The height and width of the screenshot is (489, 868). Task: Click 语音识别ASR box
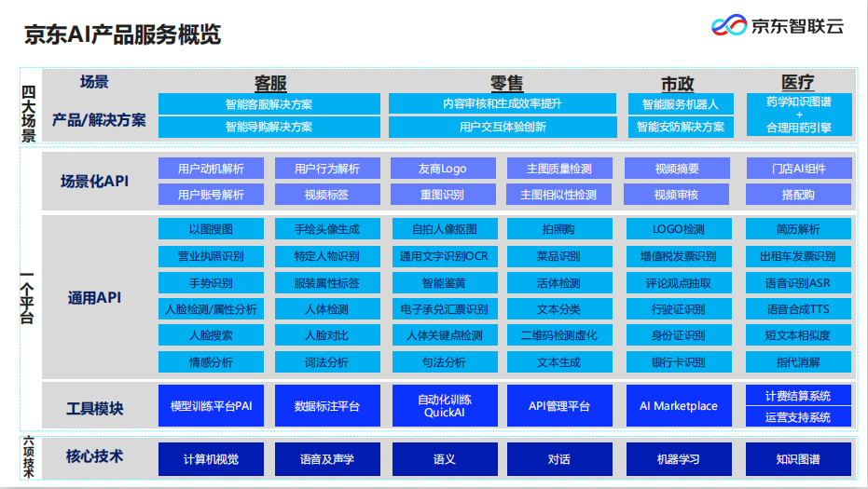tap(798, 282)
